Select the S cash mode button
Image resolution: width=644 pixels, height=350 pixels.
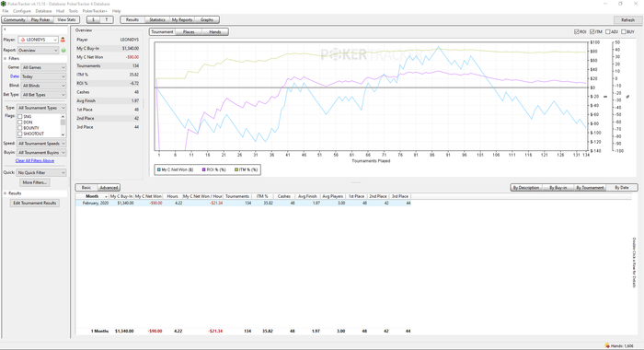tap(93, 19)
